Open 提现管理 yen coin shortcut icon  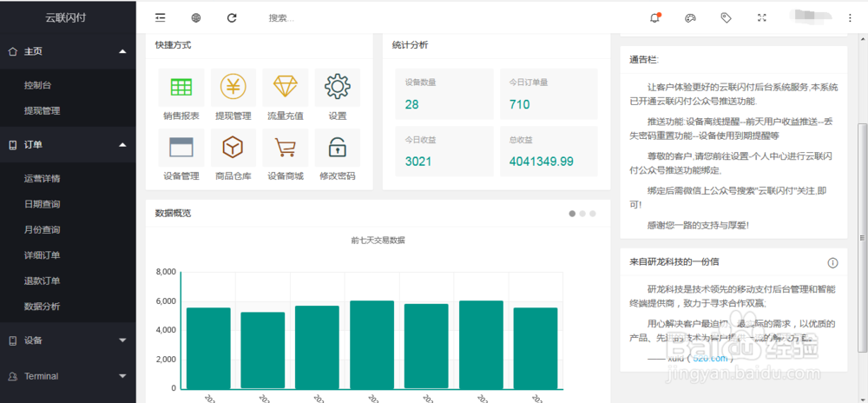pos(233,87)
